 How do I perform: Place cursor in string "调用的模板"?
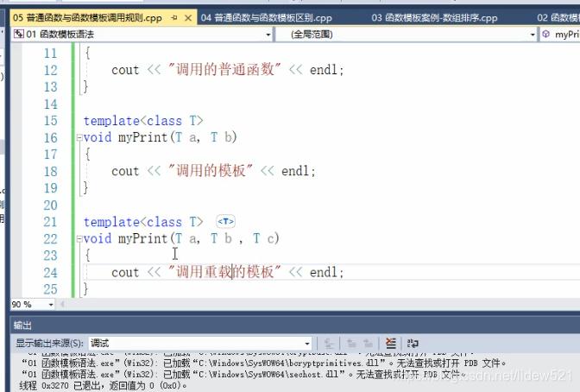click(x=210, y=170)
